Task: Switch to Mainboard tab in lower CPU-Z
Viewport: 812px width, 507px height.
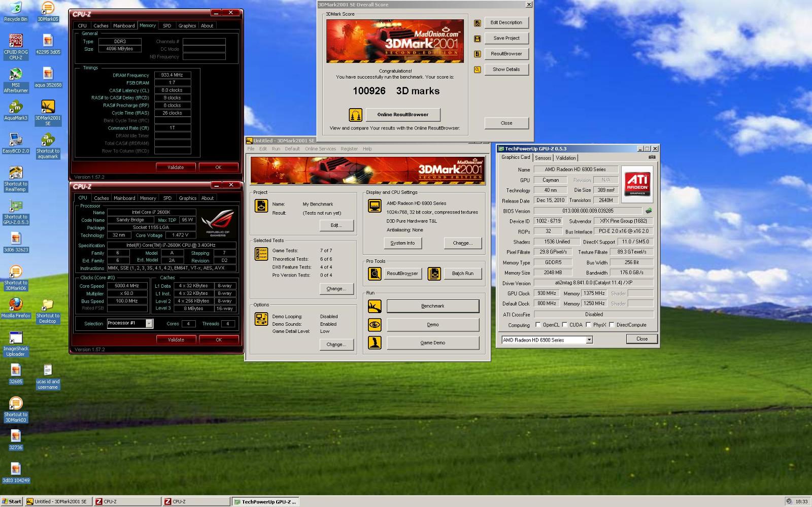Action: pos(124,198)
